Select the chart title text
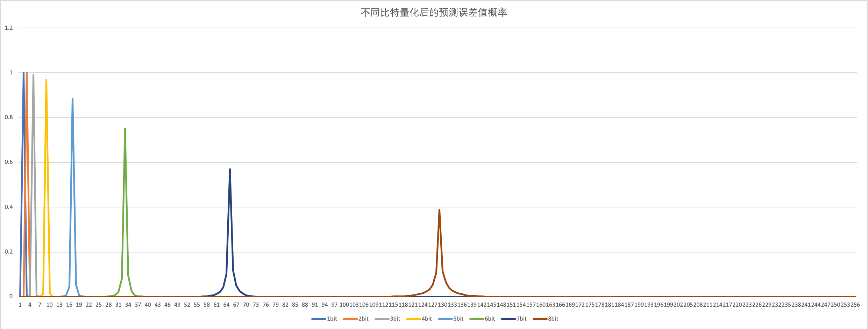The image size is (868, 329). click(434, 13)
